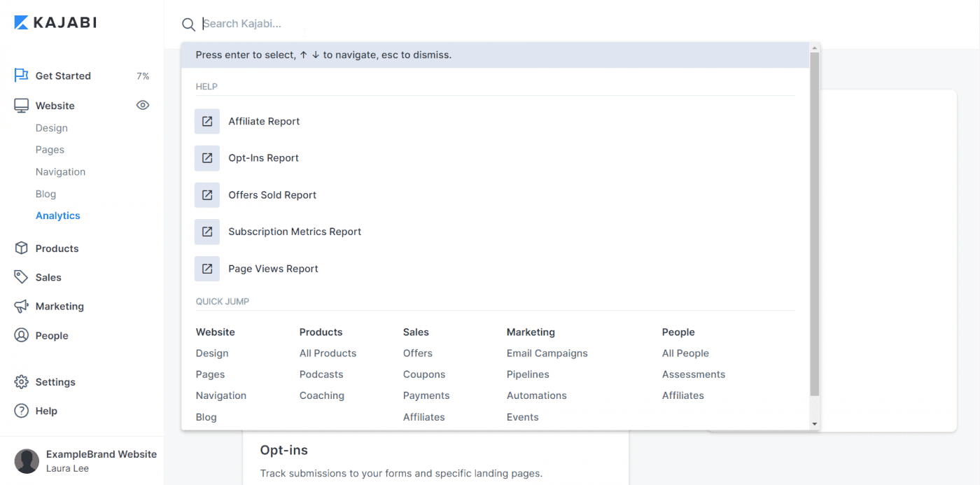The width and height of the screenshot is (980, 485).
Task: Go to Navigation in the left sidebar
Action: pyautogui.click(x=60, y=171)
